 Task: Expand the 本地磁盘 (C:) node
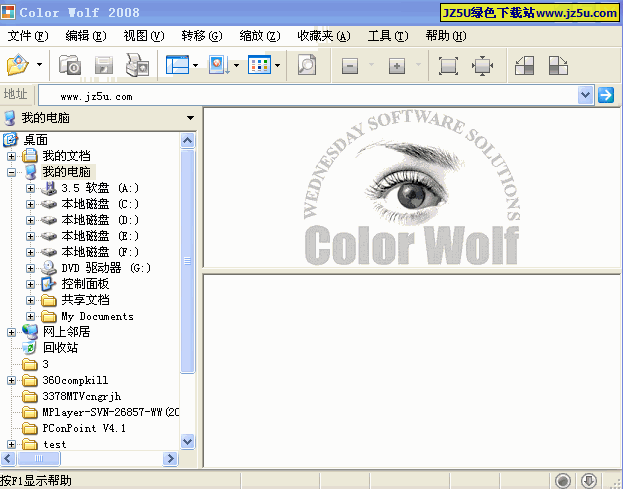coord(31,204)
